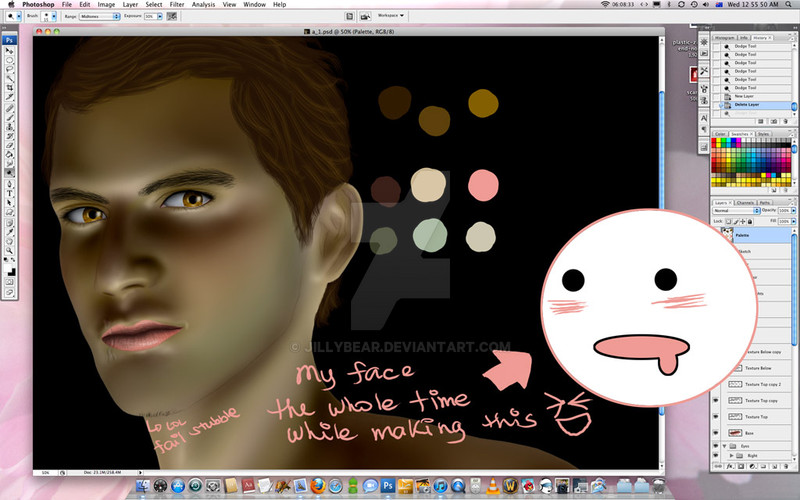Open the Layer menu
The image size is (800, 500).
click(x=130, y=4)
